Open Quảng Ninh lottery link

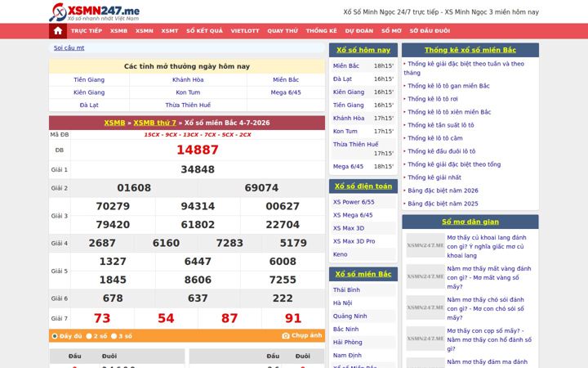point(350,316)
